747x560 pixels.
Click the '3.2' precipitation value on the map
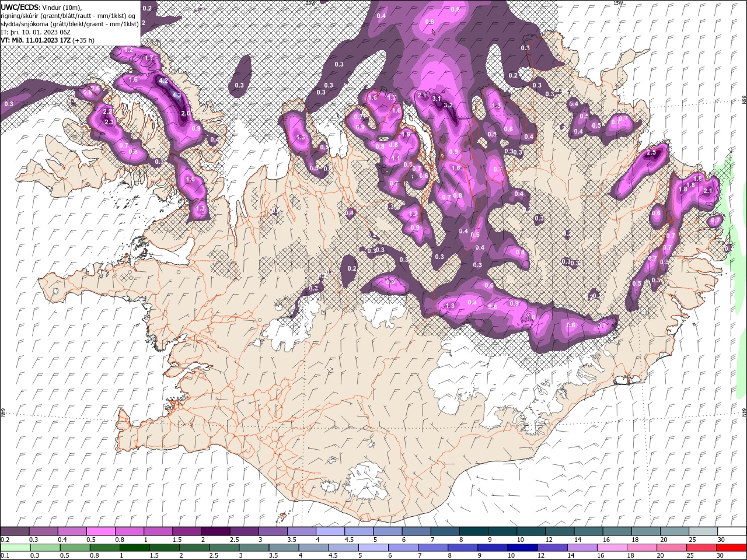pos(448,106)
